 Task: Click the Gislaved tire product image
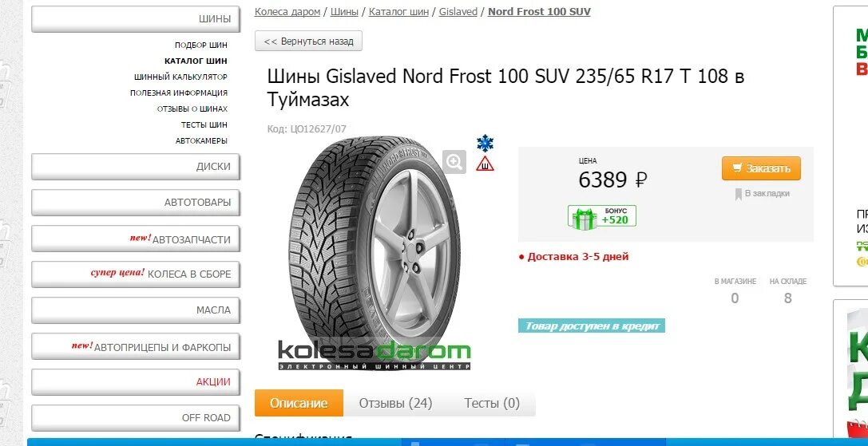375,252
